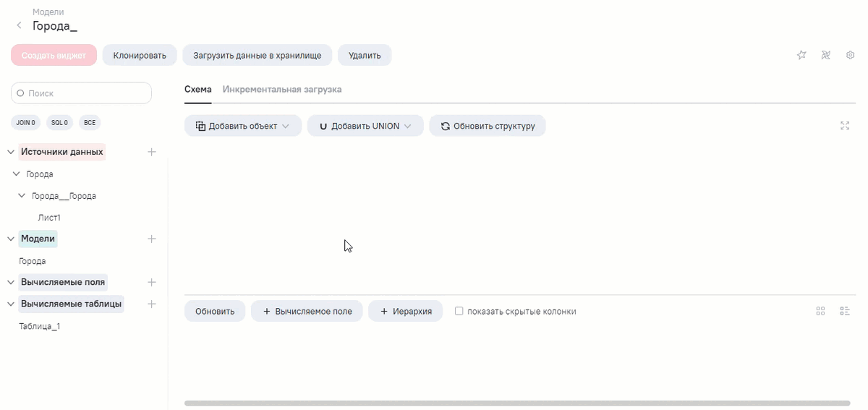
Task: Filter the sidebar by JOIN 0
Action: [x=25, y=123]
